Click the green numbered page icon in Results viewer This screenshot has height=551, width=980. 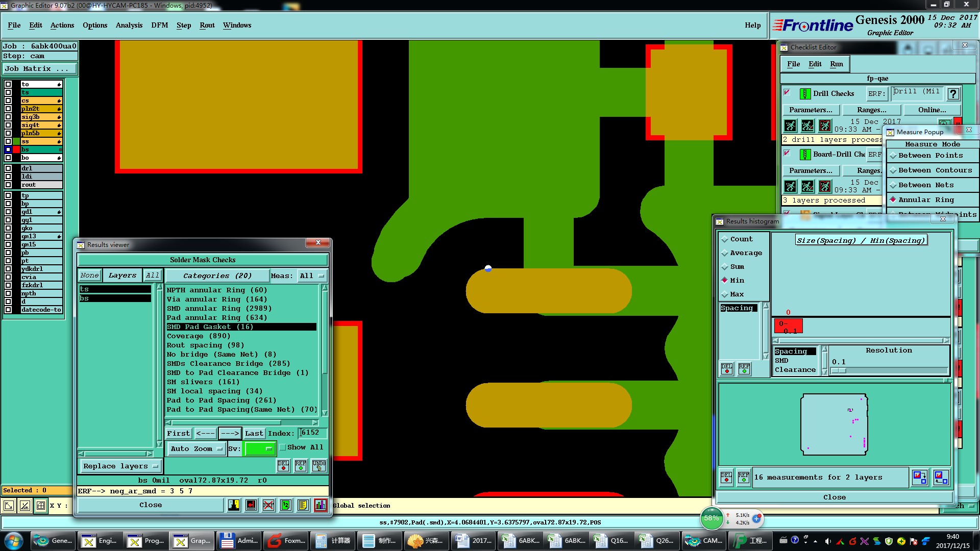tap(286, 505)
